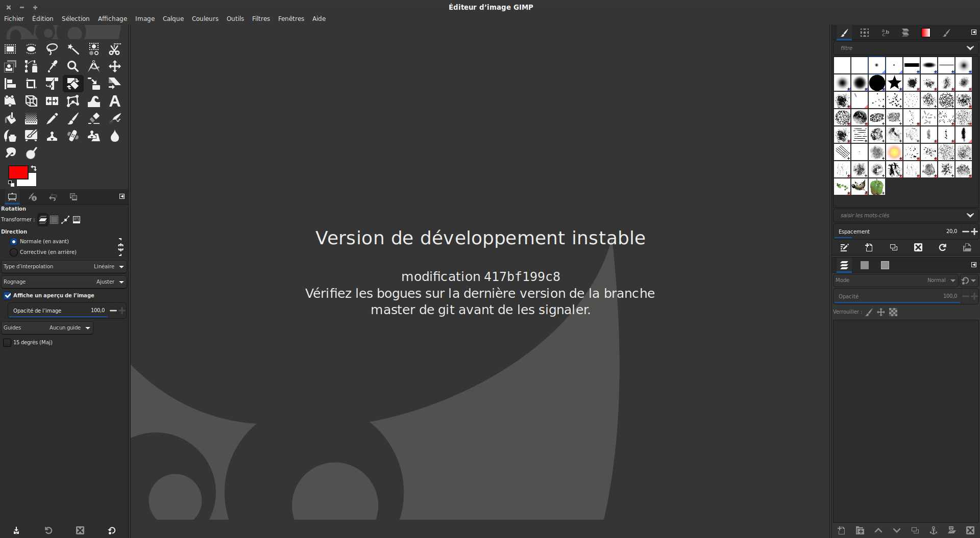Open the Filtres menu
The width and height of the screenshot is (980, 538).
(261, 18)
